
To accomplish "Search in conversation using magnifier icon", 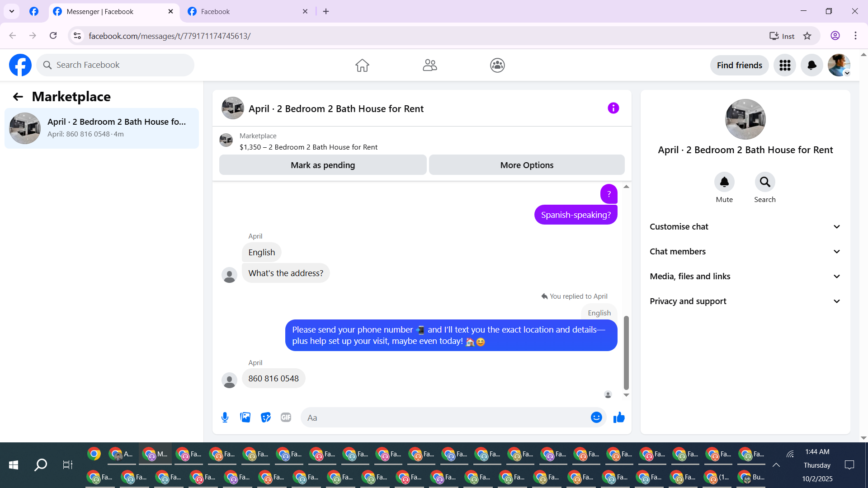I will [x=765, y=182].
